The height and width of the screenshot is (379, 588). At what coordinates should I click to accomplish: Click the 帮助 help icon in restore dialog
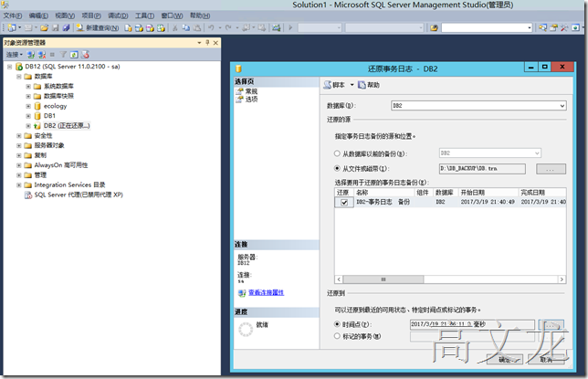click(x=362, y=85)
